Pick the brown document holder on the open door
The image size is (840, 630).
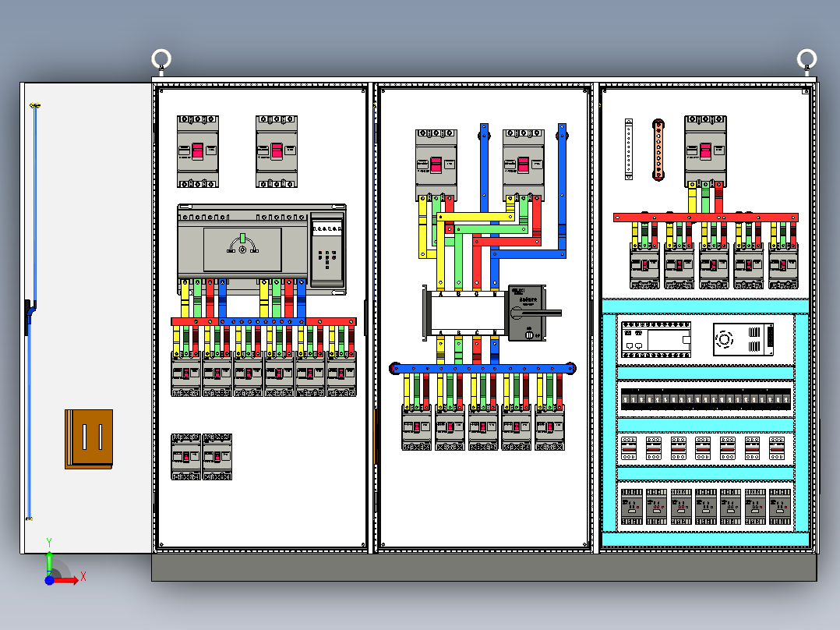click(x=89, y=439)
